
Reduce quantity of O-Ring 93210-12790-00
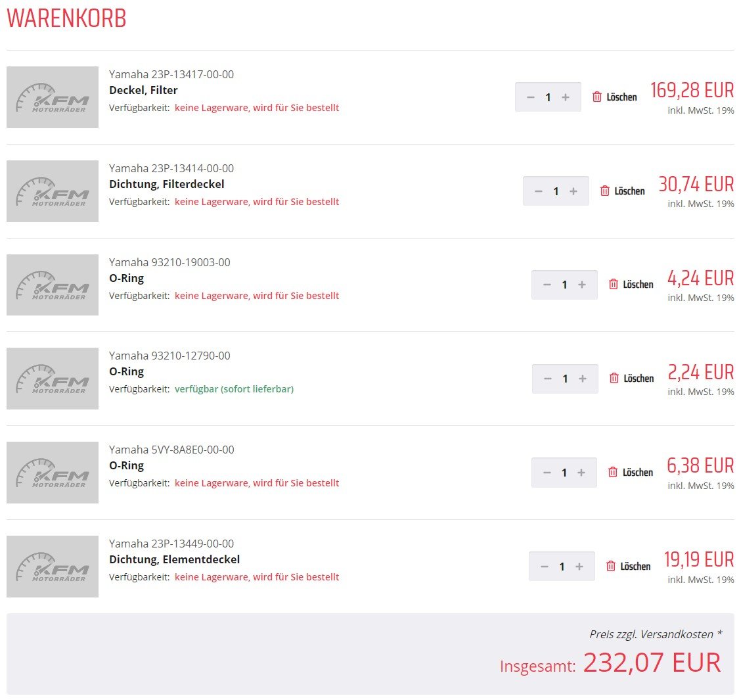(x=548, y=379)
